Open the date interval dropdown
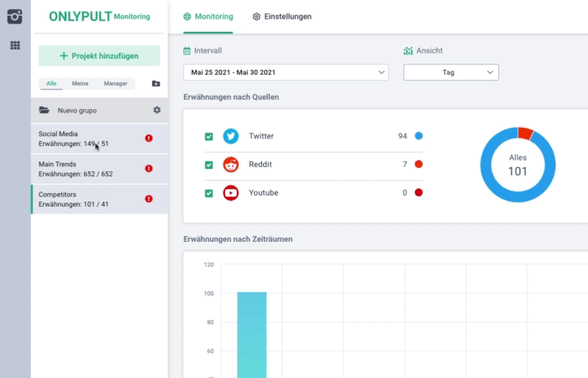This screenshot has width=588, height=378. [x=286, y=72]
